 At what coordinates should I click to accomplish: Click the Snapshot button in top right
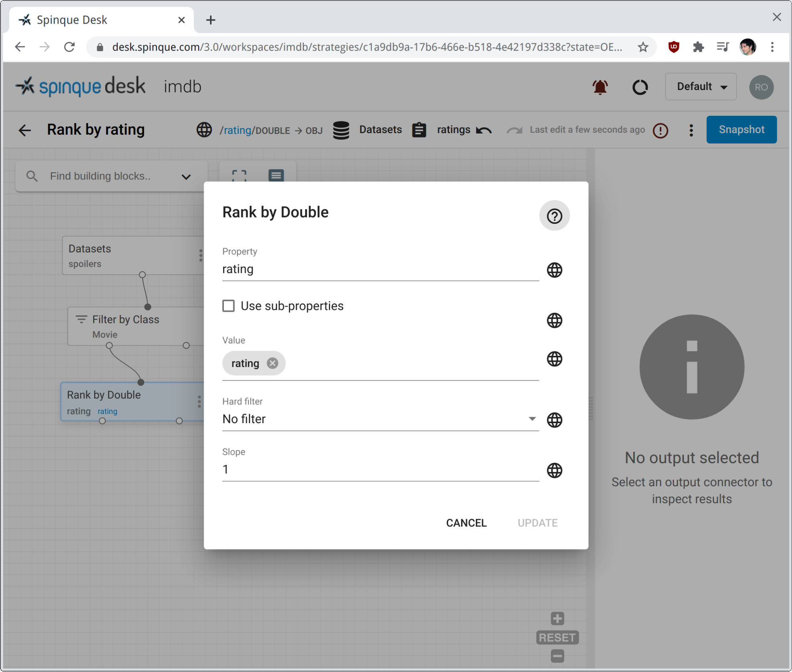click(x=742, y=129)
